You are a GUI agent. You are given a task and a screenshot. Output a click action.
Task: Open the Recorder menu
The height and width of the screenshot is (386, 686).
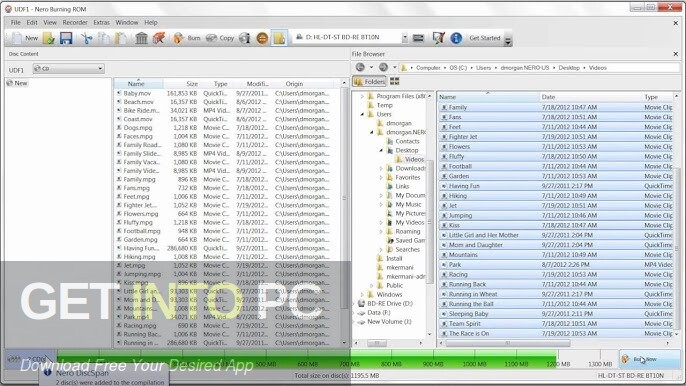75,22
